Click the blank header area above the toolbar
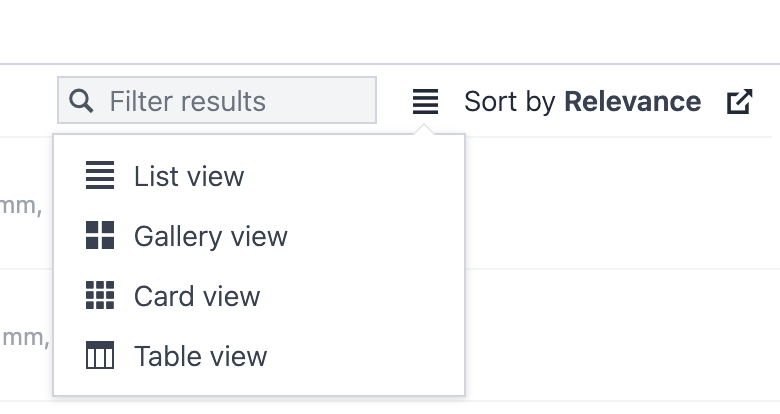The image size is (780, 414). (390, 32)
